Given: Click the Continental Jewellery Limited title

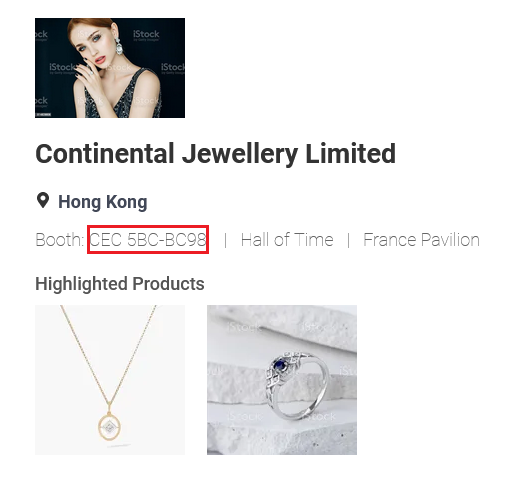Looking at the screenshot, I should click(x=215, y=154).
